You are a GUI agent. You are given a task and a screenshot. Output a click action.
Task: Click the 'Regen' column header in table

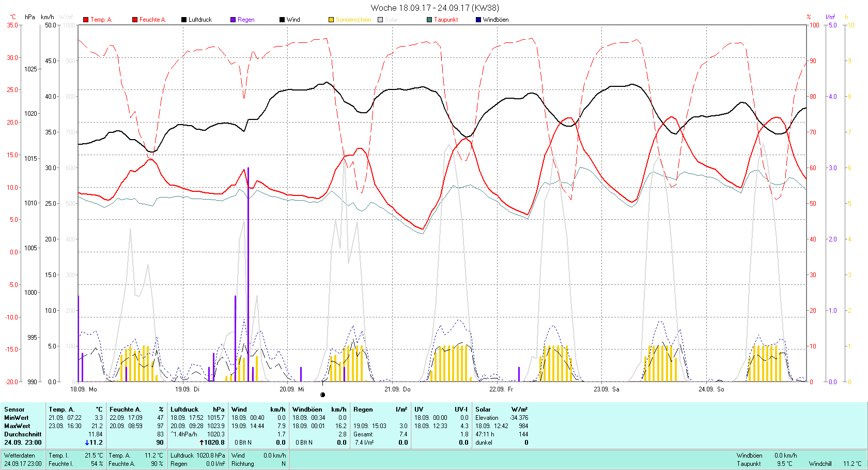click(x=363, y=410)
